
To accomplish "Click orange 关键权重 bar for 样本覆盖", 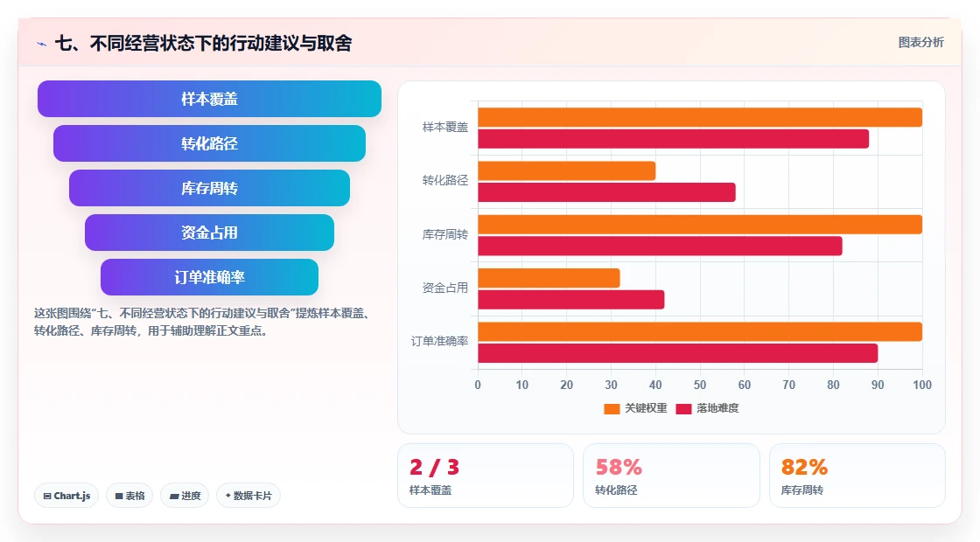I will (x=700, y=117).
